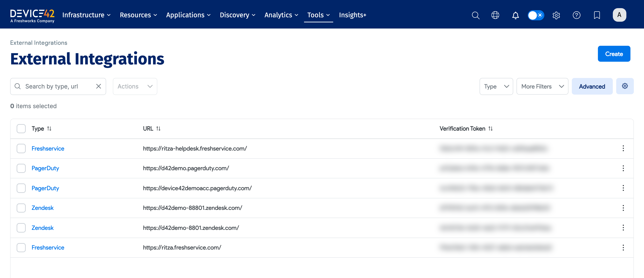Click the search magnifier inside search field
The width and height of the screenshot is (644, 278).
pyautogui.click(x=17, y=86)
